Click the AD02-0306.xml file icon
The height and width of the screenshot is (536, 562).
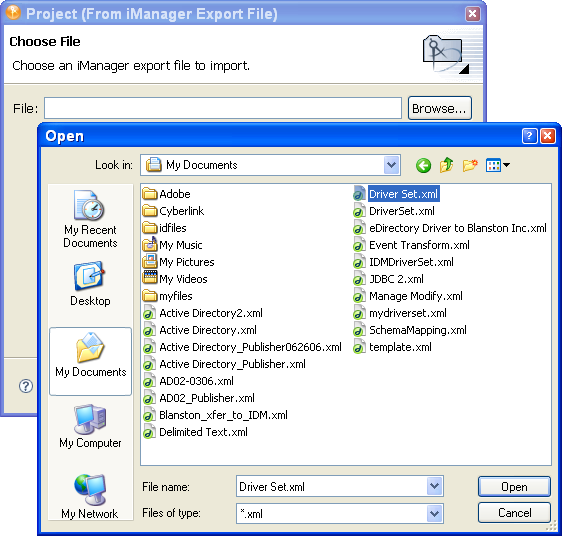pos(149,381)
